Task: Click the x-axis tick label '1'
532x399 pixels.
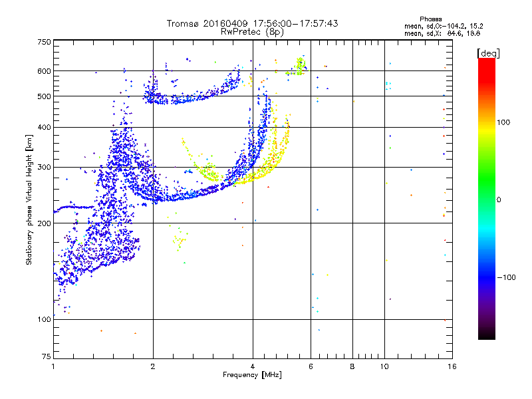Action: coord(53,366)
